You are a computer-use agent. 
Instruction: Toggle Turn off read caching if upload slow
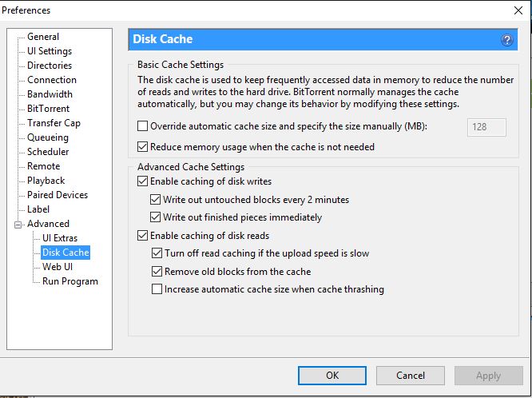click(x=157, y=253)
